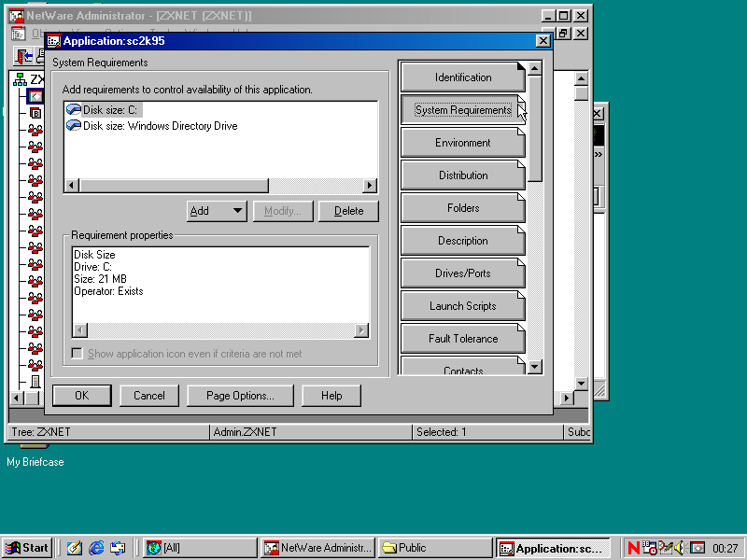747x560 pixels.
Task: Open the Add dropdown button
Action: (x=217, y=211)
